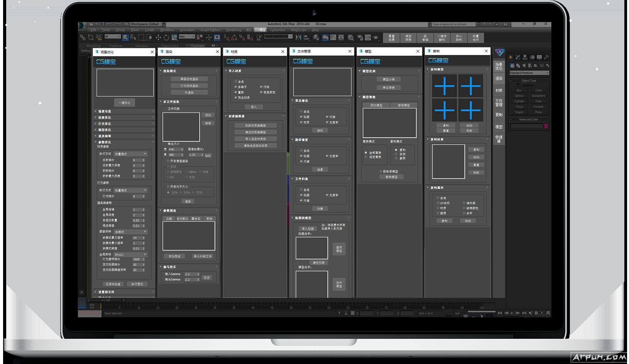Click the favorites star icon in title bar
This screenshot has width=629, height=364.
[496, 24]
